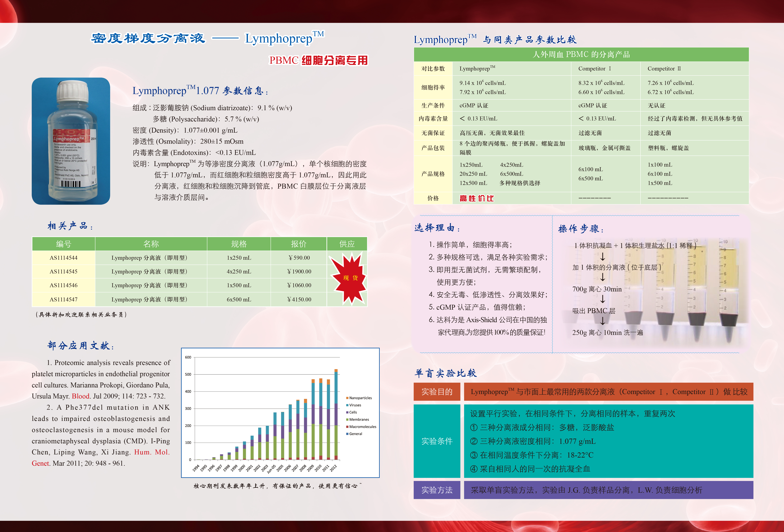Click the Membranes legend marker
This screenshot has height=532, width=784.
(347, 420)
